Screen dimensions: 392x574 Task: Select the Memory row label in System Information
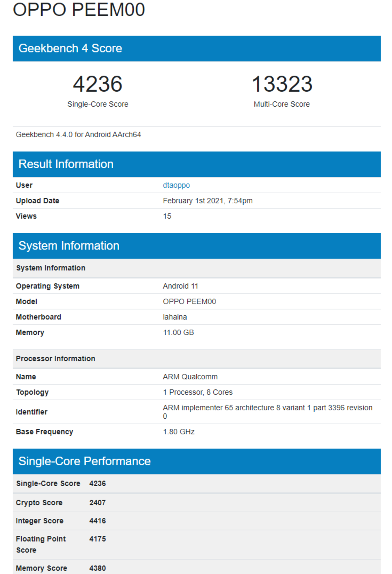pos(30,333)
